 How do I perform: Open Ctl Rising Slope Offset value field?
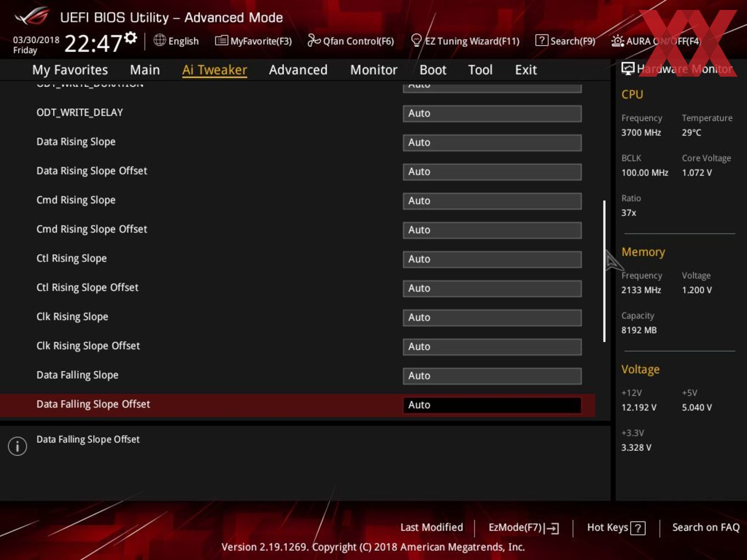[x=492, y=288]
